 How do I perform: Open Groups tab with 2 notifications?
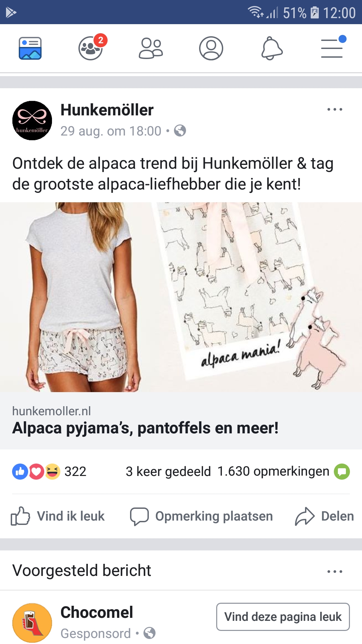click(x=91, y=48)
